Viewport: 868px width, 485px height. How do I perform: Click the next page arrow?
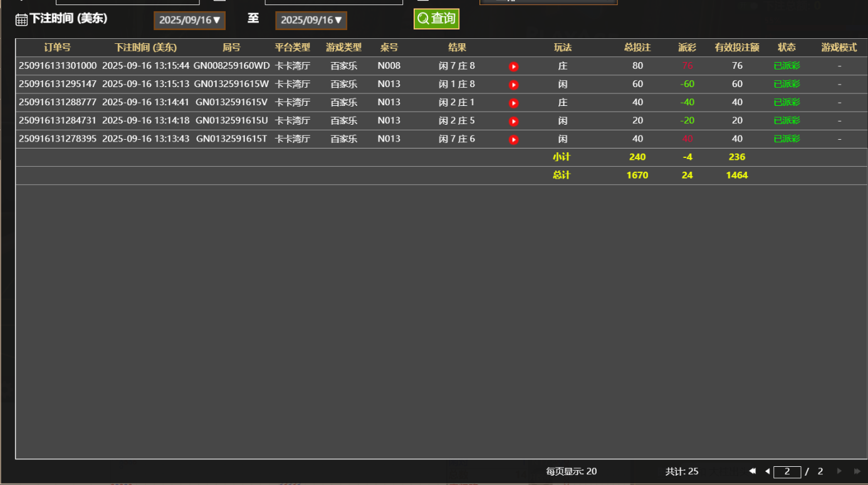point(839,471)
